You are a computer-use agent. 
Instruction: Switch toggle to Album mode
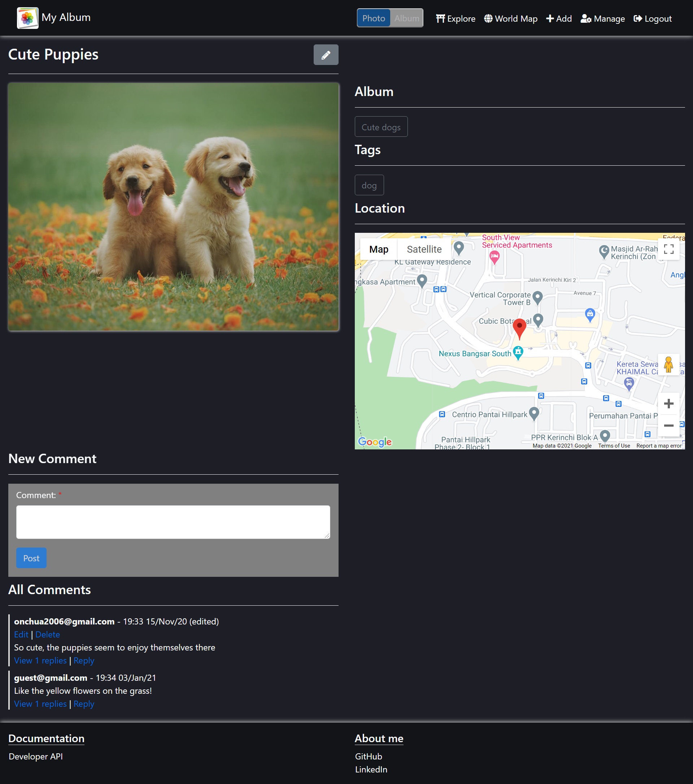tap(406, 18)
